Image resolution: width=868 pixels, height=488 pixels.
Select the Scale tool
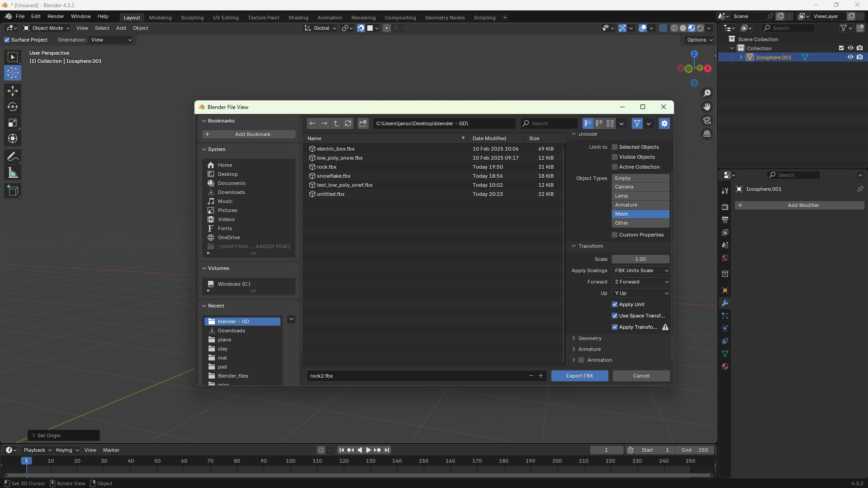(x=13, y=123)
